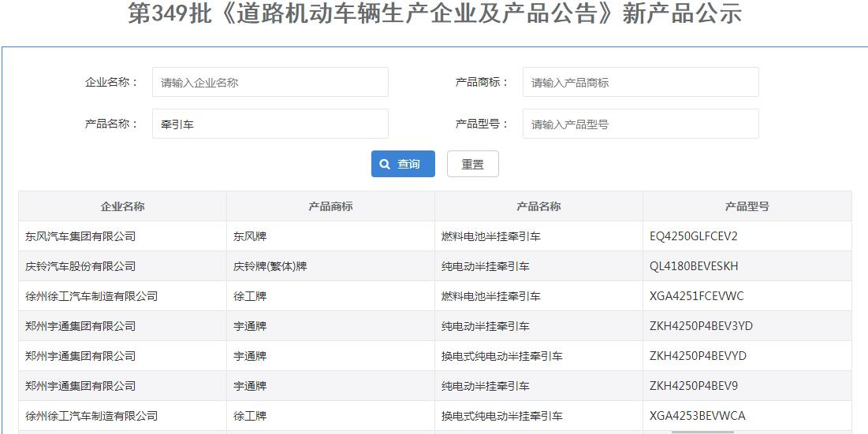Click 纯电动半挂牵引车 in ZKH4250P4BEV3YD row
The image size is (868, 434).
point(486,326)
